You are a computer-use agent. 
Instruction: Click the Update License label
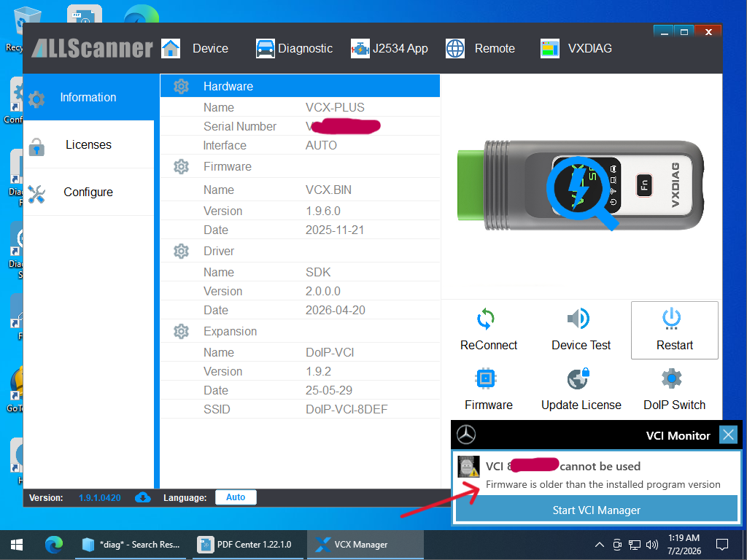[581, 405]
